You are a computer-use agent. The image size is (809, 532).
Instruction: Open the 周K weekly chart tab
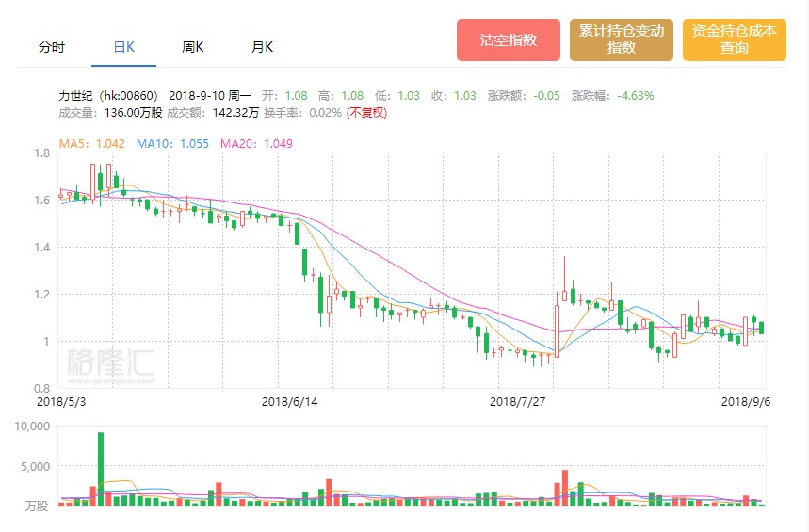point(193,46)
